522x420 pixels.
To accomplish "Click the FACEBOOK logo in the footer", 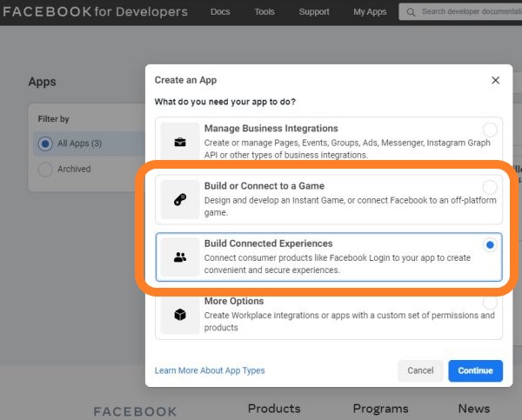I will 135,411.
